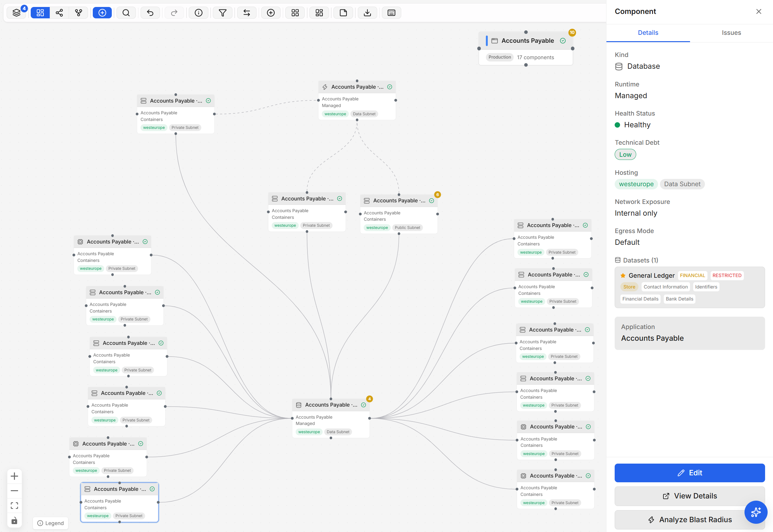Switch to the Details tab

pyautogui.click(x=648, y=33)
